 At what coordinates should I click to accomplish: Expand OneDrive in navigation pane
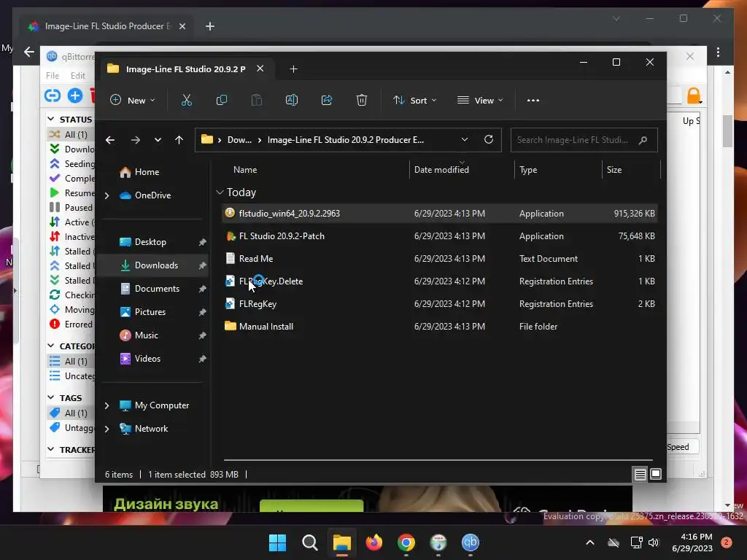[107, 195]
